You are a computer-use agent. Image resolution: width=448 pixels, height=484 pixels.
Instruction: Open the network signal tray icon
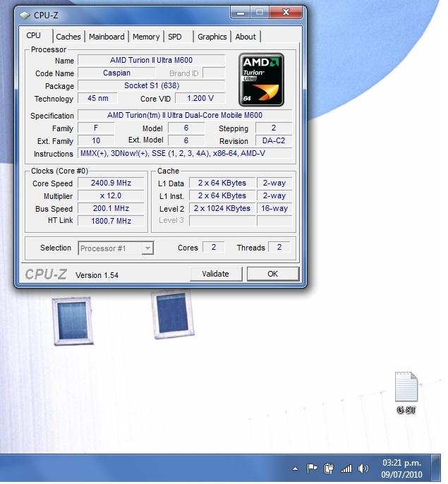[x=346, y=469]
